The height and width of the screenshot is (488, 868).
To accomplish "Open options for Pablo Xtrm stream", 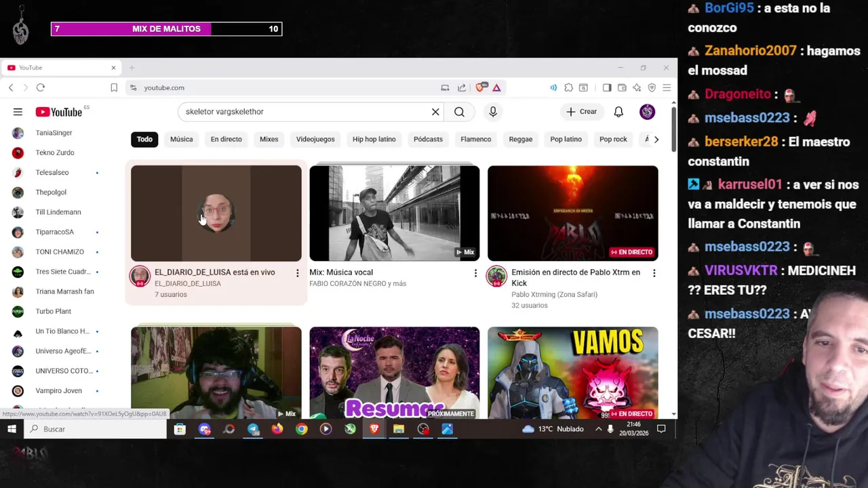I will coord(654,273).
